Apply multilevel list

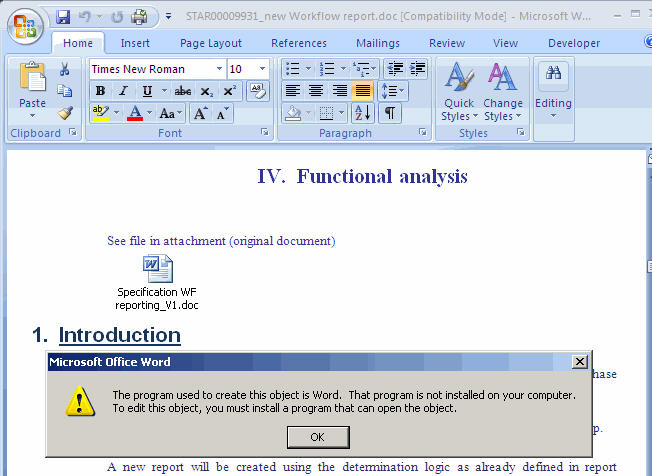(x=364, y=69)
